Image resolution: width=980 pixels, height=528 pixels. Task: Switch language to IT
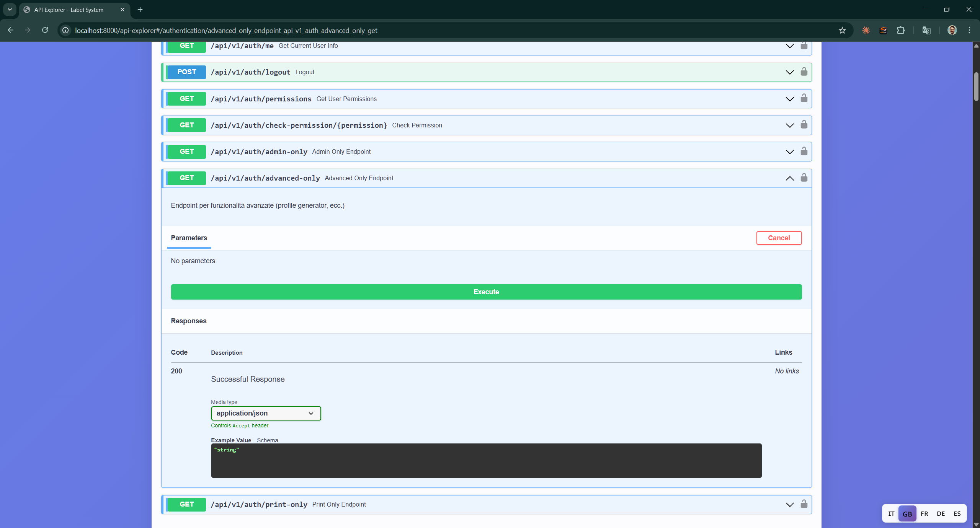pos(891,514)
